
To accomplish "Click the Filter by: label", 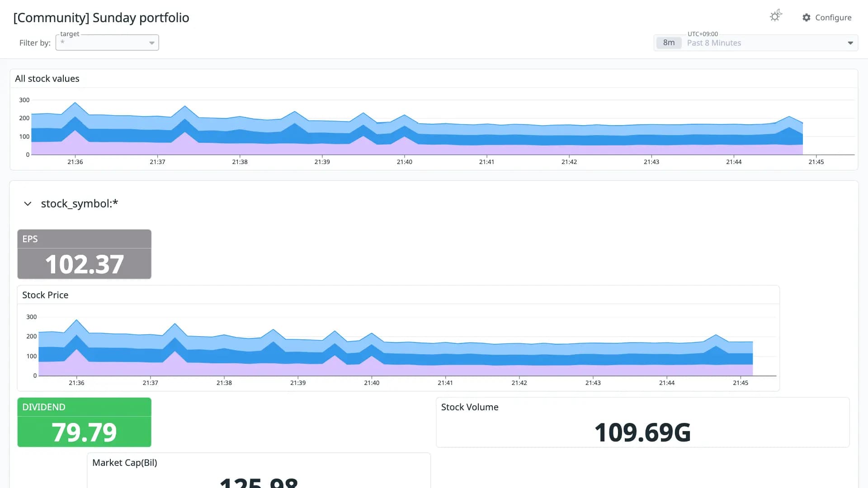I will pos(35,43).
